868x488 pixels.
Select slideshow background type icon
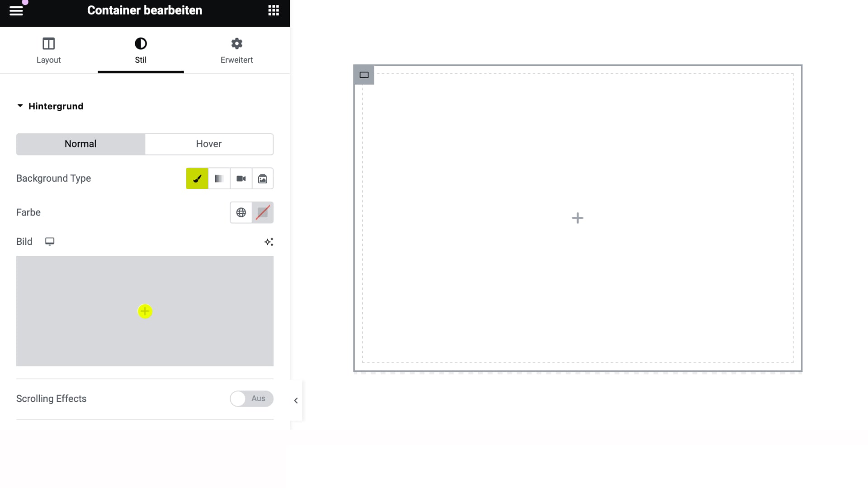(262, 179)
